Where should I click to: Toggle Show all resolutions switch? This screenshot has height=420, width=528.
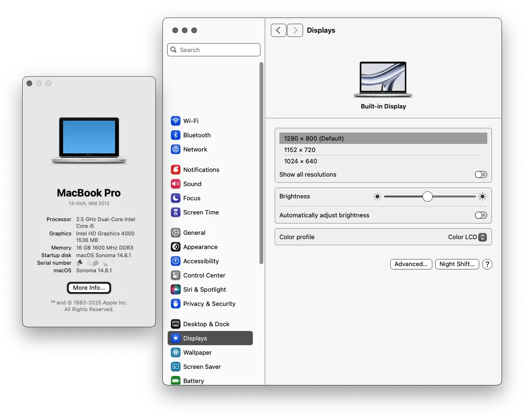click(x=481, y=174)
